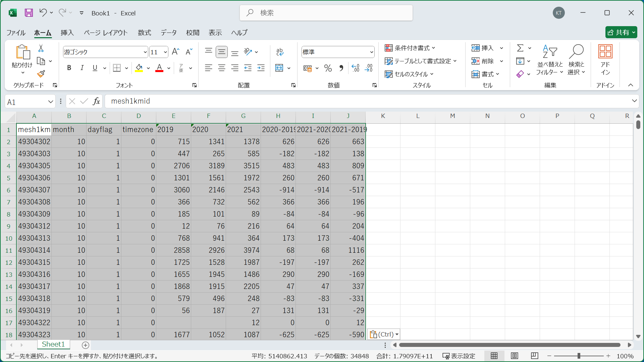Open the 挿入 ribbon tab
The image size is (644, 362).
(x=67, y=33)
